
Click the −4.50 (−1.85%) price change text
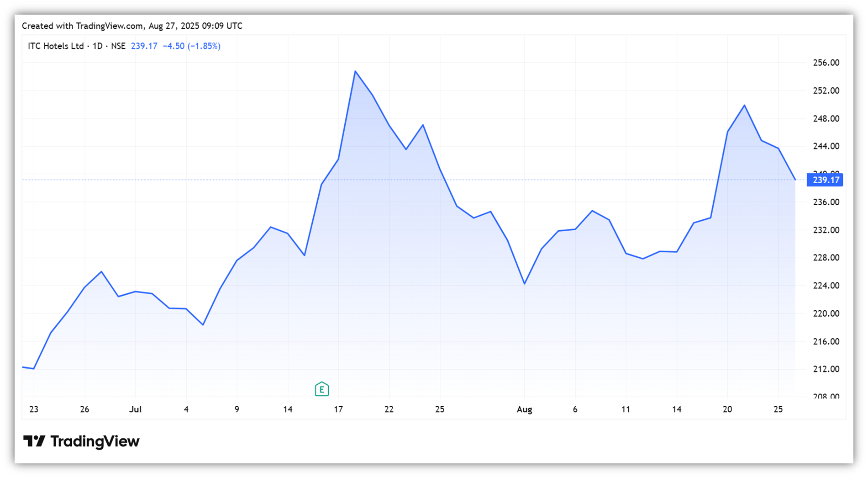(x=191, y=46)
